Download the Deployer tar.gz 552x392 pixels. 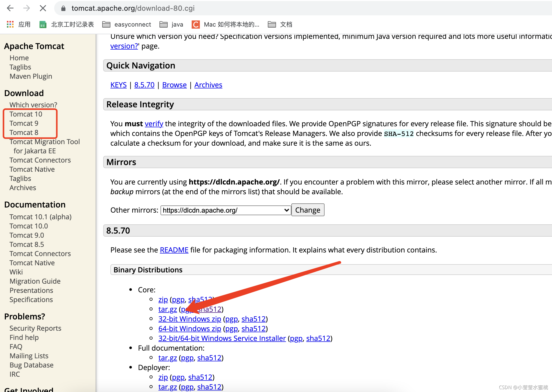point(168,387)
